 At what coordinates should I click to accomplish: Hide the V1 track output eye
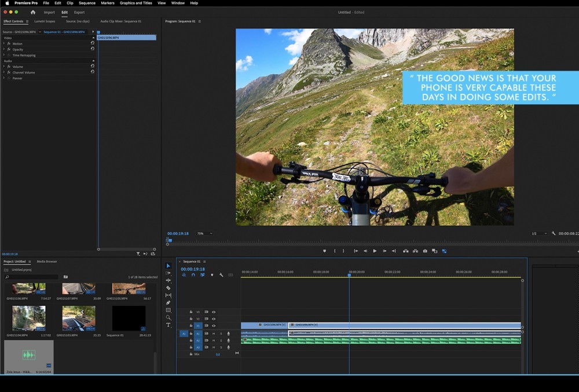pos(214,326)
